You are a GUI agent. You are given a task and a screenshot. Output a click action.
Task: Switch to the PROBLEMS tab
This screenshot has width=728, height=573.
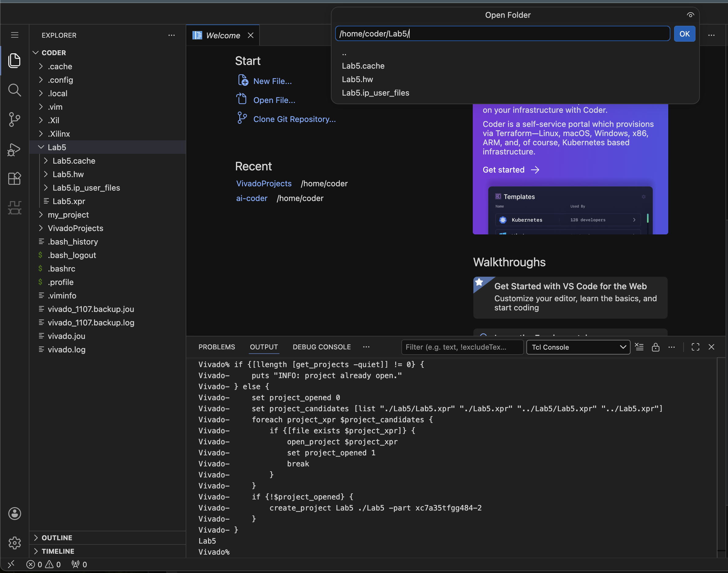216,347
